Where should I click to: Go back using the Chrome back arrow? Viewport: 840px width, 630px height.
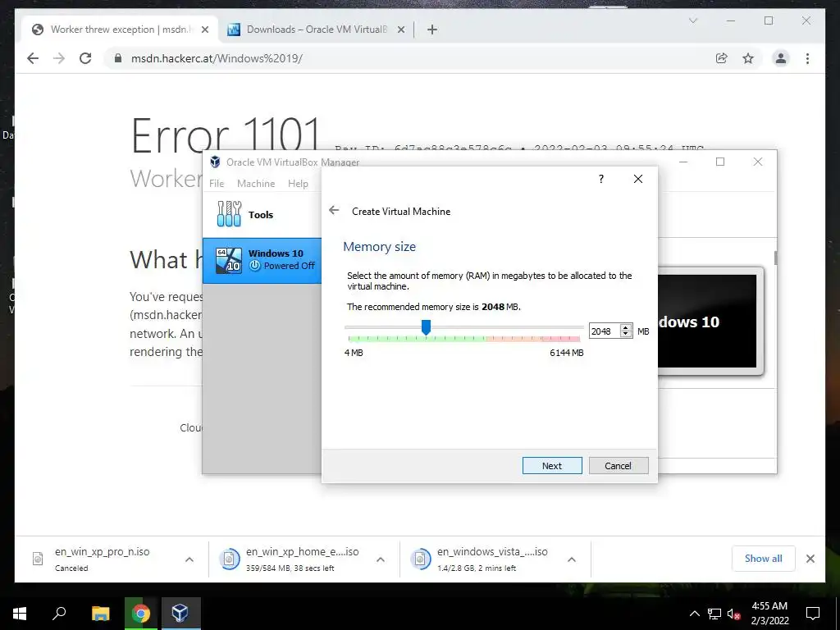[x=33, y=58]
